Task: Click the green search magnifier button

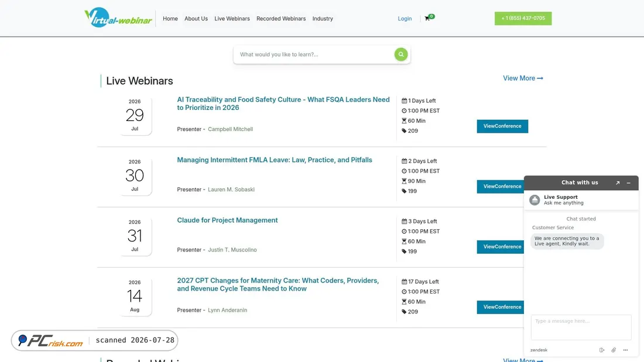Action: coord(401,54)
